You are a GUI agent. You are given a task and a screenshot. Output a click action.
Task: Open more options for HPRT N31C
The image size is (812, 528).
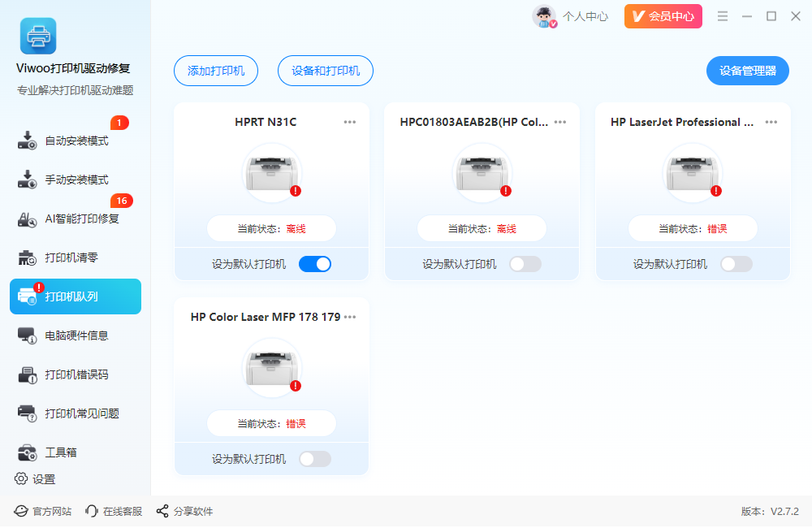349,123
